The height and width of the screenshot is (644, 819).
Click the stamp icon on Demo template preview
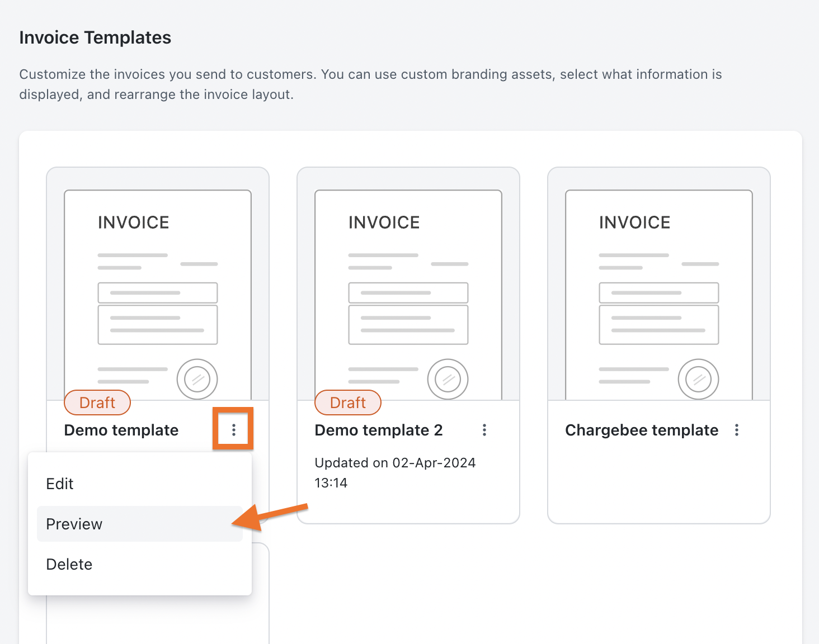197,379
